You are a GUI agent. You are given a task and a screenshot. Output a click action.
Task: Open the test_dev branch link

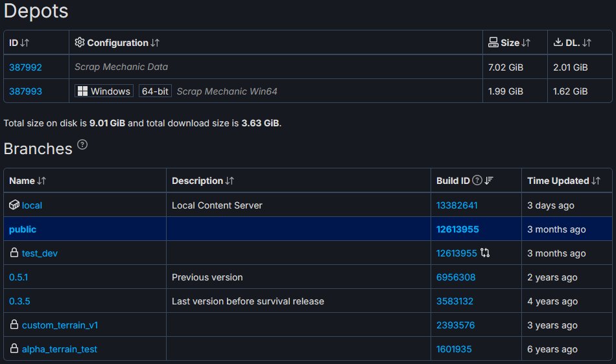pyautogui.click(x=40, y=253)
